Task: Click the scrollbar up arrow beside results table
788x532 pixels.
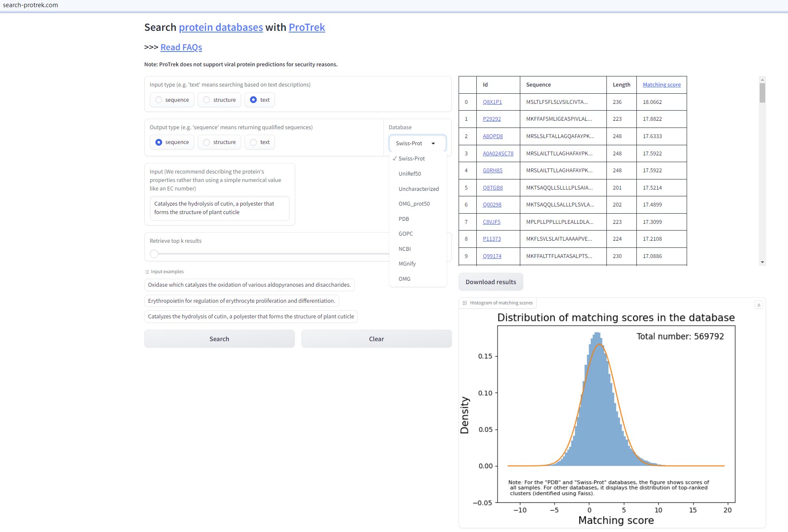Action: click(x=762, y=80)
